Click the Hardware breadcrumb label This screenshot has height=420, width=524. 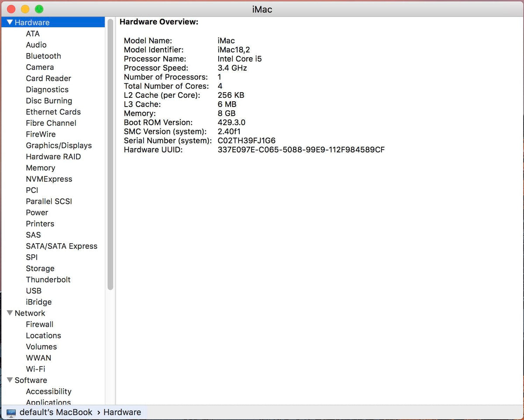(122, 412)
